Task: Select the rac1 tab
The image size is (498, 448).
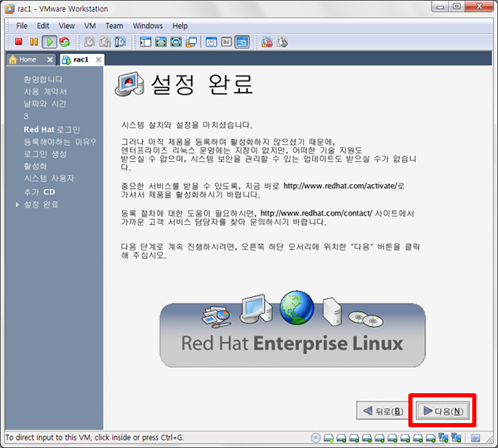Action: [81, 60]
